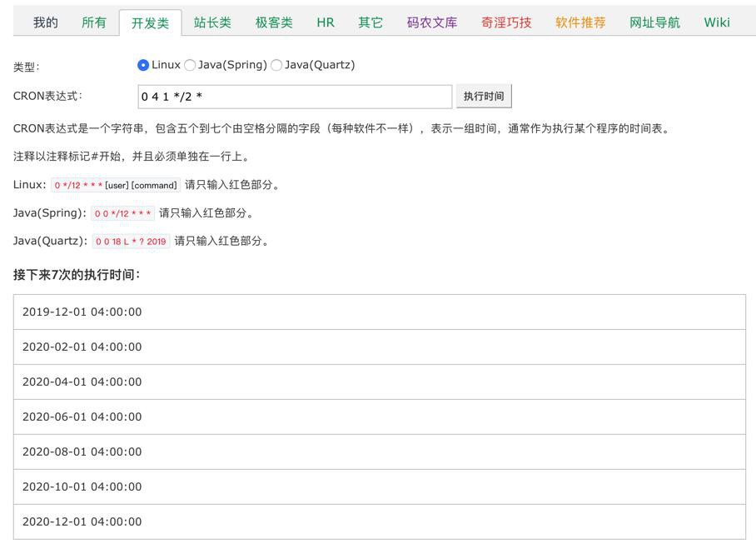Click the 2019-12-01 04:00:00 result row
Viewport: 756px width, 549px height.
click(x=379, y=312)
